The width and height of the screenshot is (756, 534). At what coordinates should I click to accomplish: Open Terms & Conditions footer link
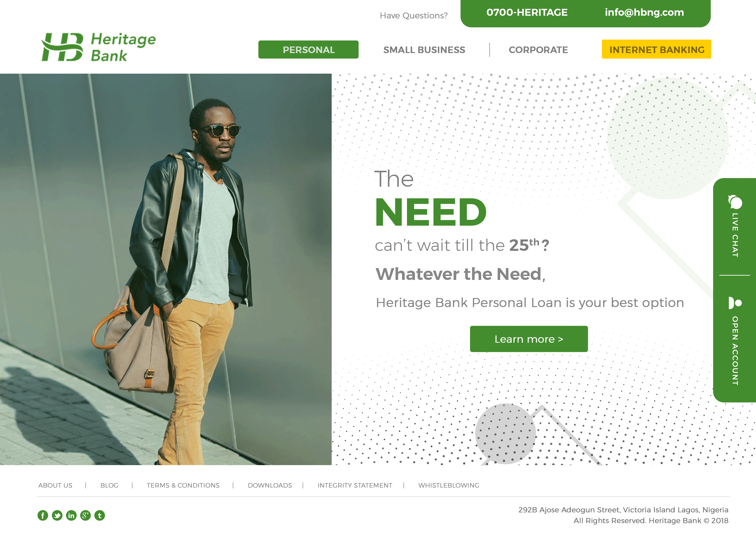(183, 485)
